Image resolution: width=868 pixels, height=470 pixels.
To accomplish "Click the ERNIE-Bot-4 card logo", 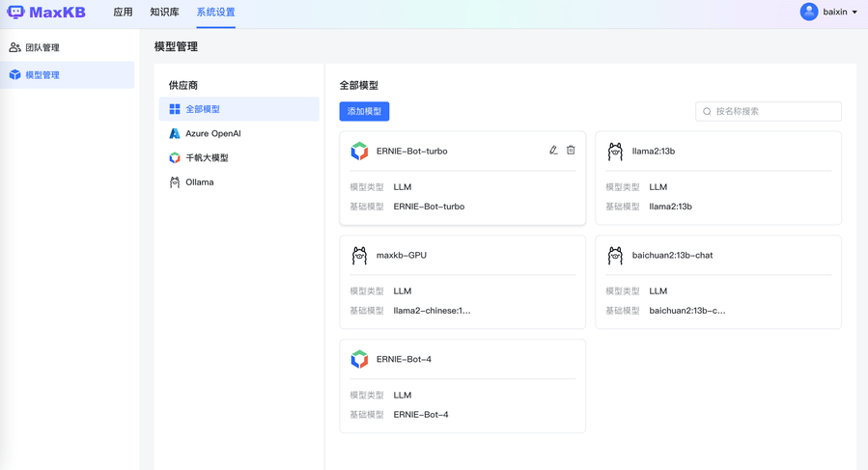I will pyautogui.click(x=359, y=359).
